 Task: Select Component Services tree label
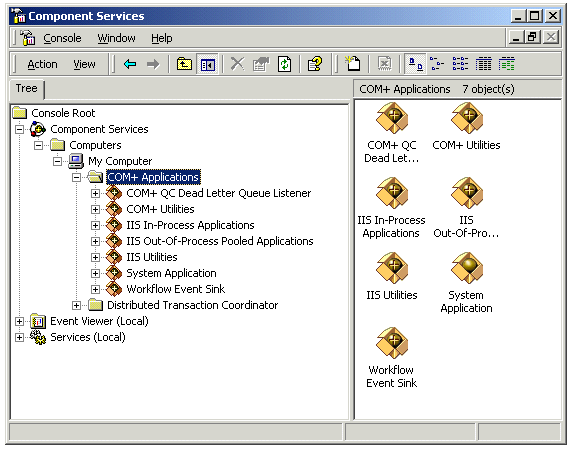pyautogui.click(x=99, y=129)
